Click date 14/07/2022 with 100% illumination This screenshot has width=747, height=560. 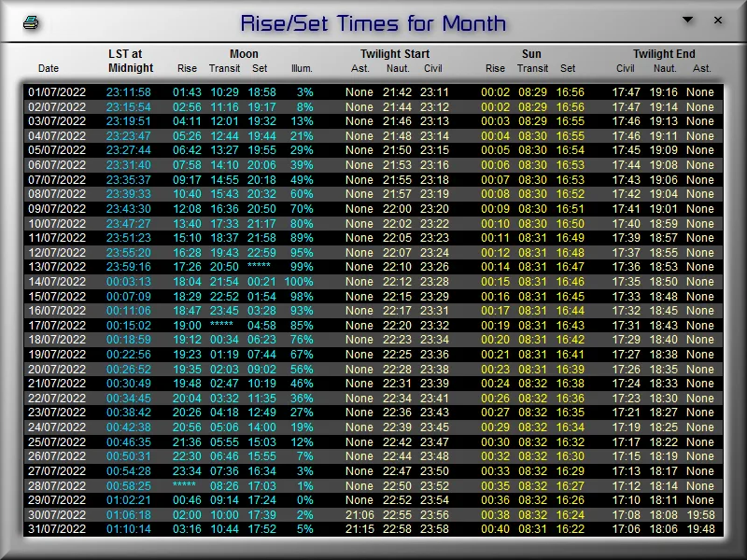pyautogui.click(x=57, y=282)
